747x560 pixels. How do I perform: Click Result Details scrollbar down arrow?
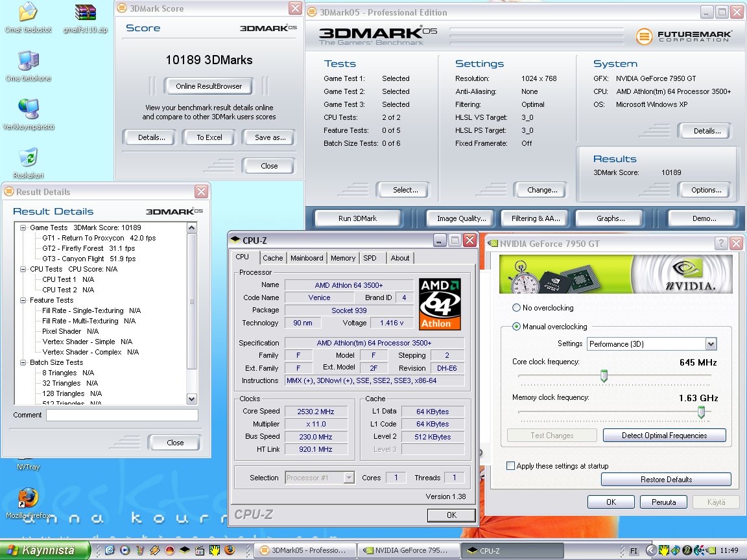click(191, 399)
